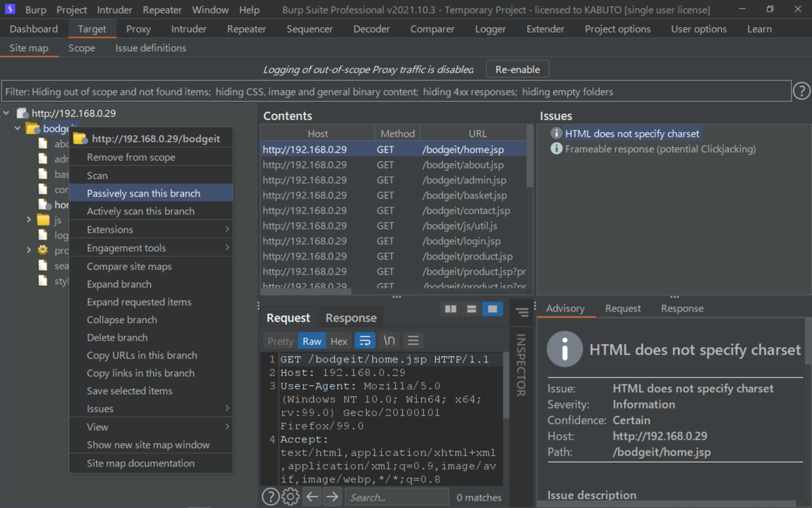Open the Response tab of message viewer
This screenshot has height=508, width=812.
(351, 318)
